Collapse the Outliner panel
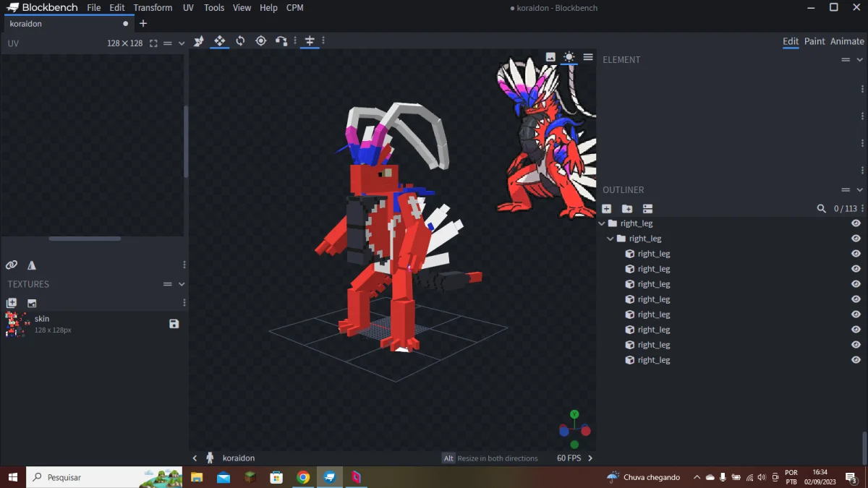The height and width of the screenshot is (488, 868). tap(860, 189)
